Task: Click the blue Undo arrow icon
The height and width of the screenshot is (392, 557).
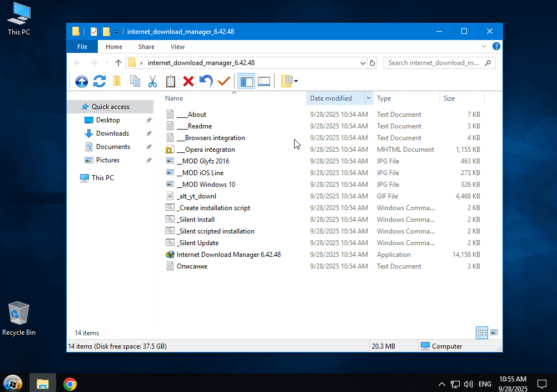Action: click(x=206, y=82)
